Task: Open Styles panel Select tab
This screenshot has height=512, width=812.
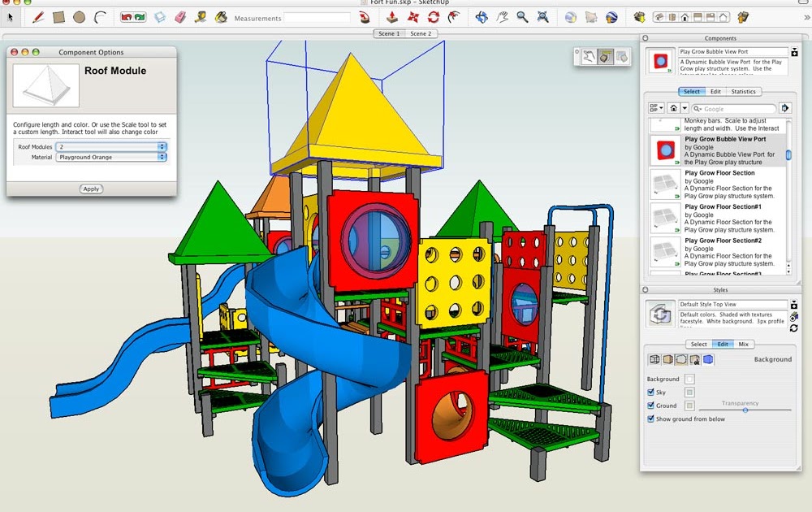Action: tap(698, 344)
